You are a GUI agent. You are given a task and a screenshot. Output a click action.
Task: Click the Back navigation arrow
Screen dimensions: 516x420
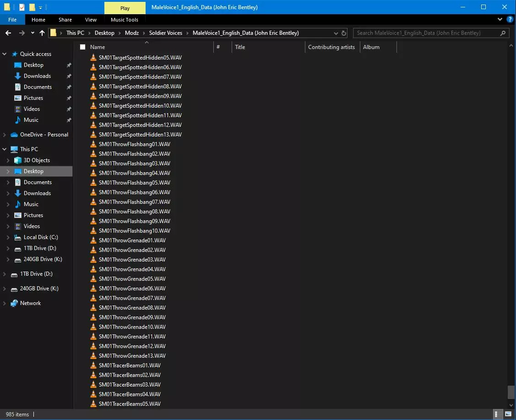point(8,33)
